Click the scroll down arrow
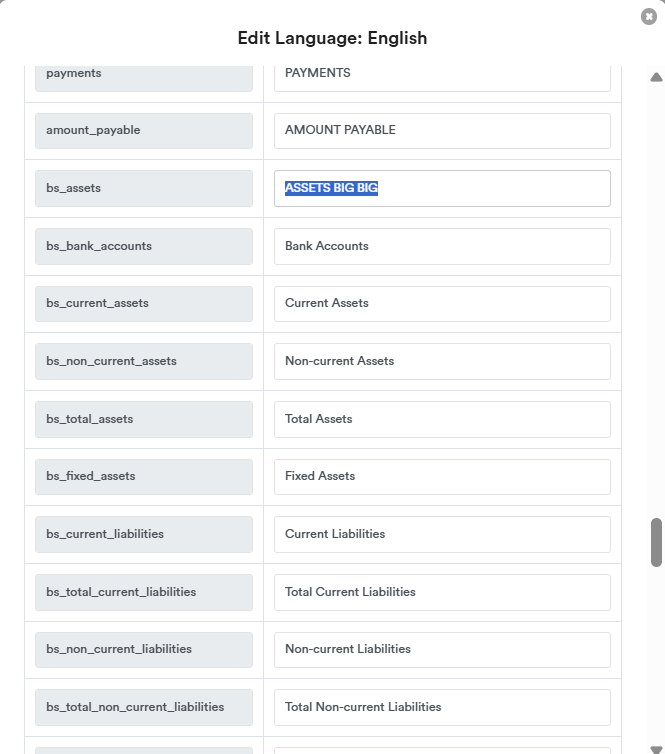This screenshot has height=754, width=665. (x=656, y=749)
